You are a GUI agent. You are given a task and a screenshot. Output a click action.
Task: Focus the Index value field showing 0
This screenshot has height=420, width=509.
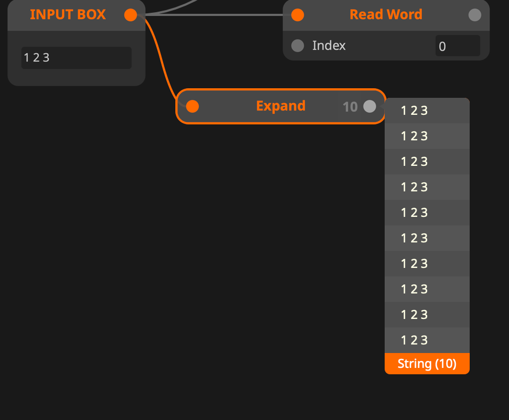pyautogui.click(x=457, y=46)
